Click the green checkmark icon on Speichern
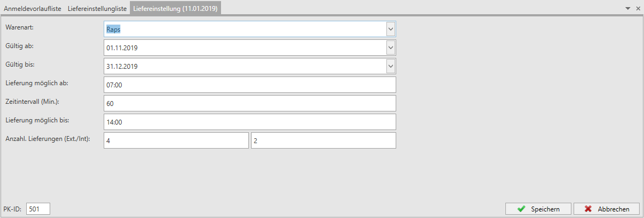The height and width of the screenshot is (218, 644). tap(521, 209)
